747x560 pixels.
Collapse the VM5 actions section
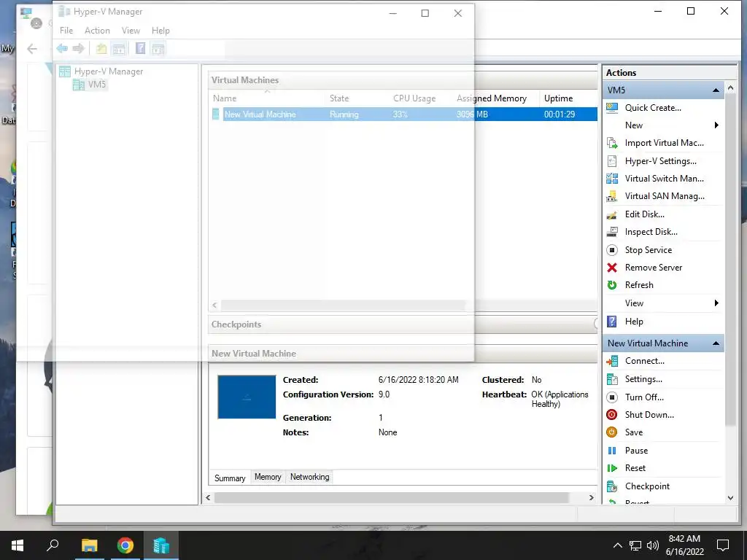tap(716, 90)
